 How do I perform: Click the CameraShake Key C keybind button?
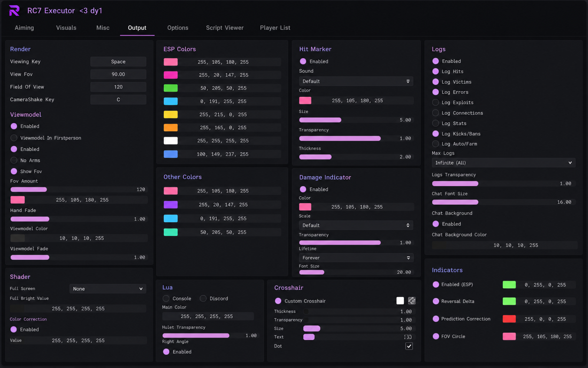118,99
